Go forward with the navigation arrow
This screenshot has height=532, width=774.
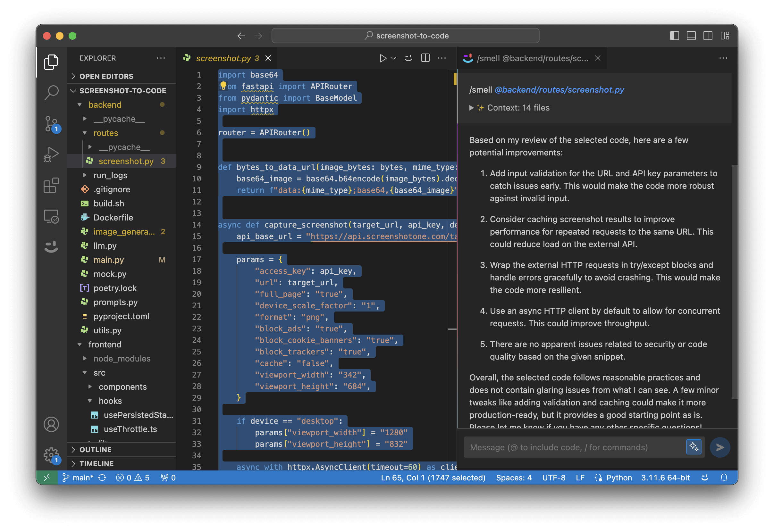click(258, 36)
